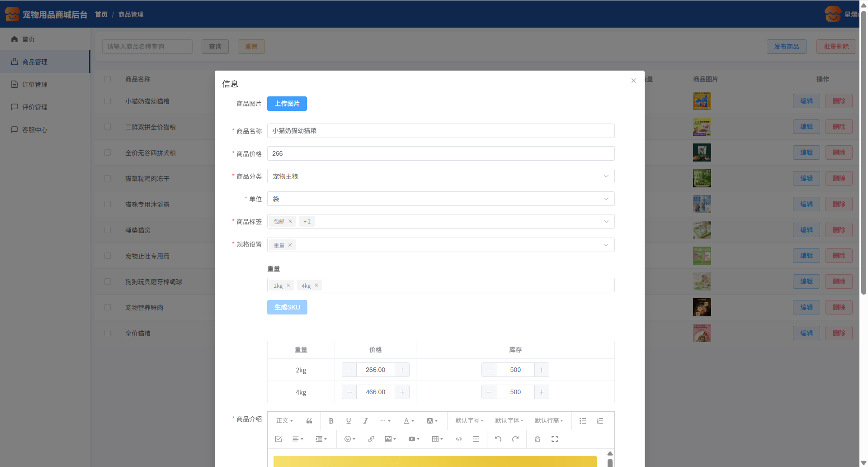Click the 生成SKU button
The height and width of the screenshot is (467, 868).
coord(287,307)
